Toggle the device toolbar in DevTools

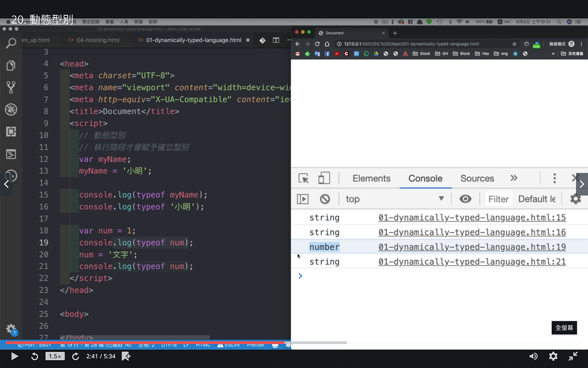tap(324, 178)
